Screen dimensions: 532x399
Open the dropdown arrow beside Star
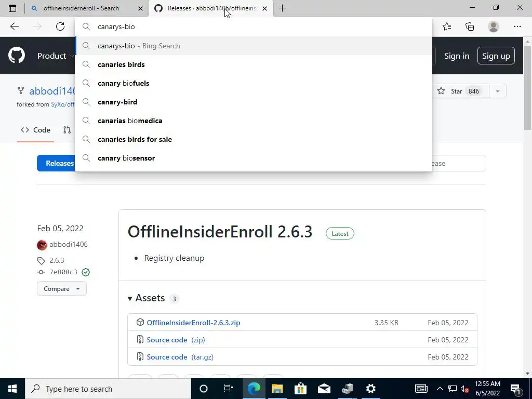coord(498,91)
